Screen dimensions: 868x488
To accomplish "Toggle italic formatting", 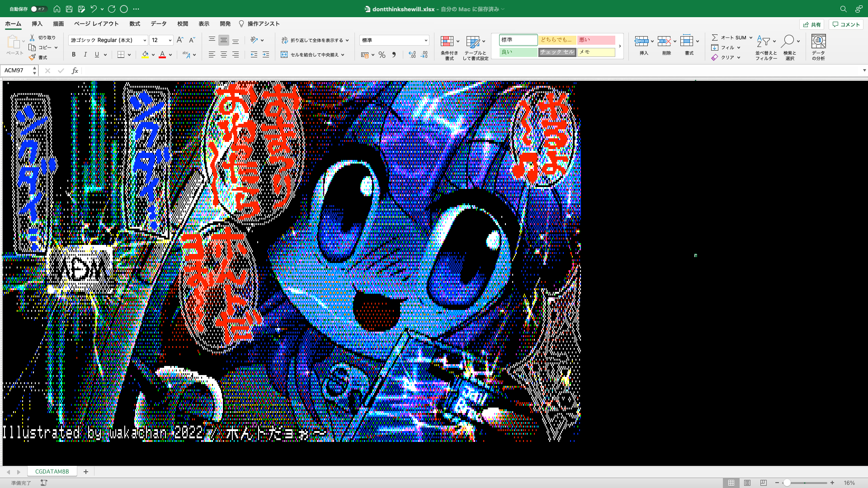I will (x=85, y=55).
